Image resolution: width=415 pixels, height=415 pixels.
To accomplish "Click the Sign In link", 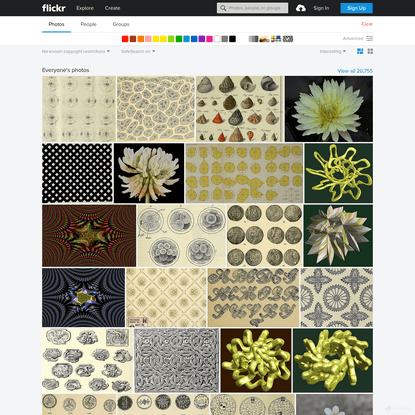I will [321, 8].
